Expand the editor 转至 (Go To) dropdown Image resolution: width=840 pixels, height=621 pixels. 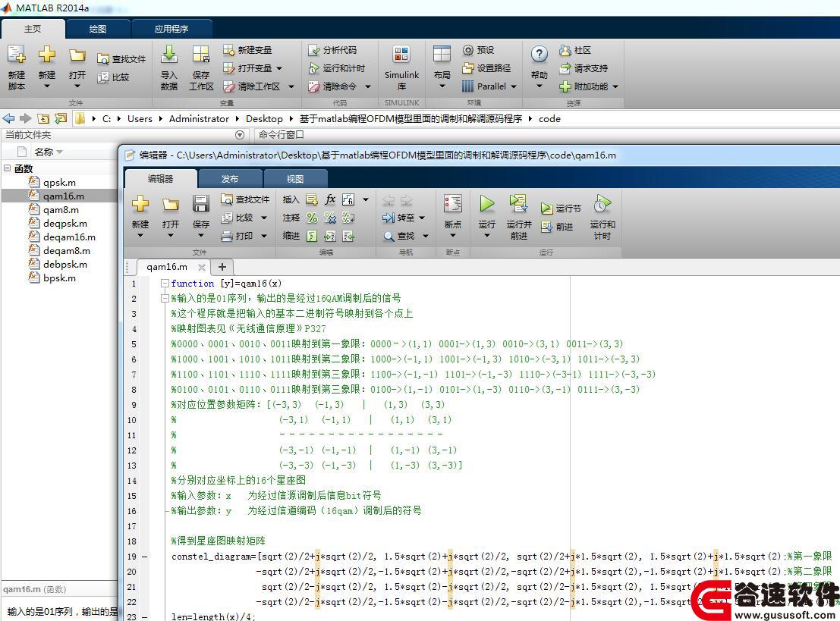422,218
